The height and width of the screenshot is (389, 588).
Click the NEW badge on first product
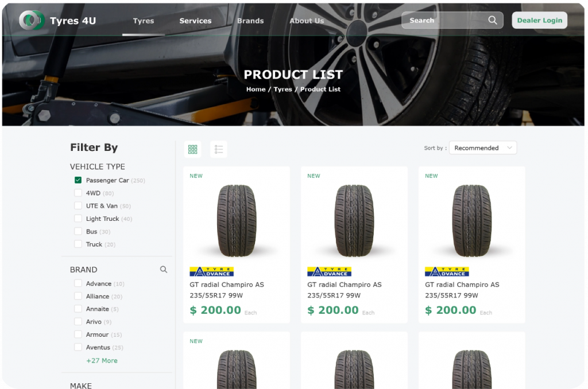[196, 176]
